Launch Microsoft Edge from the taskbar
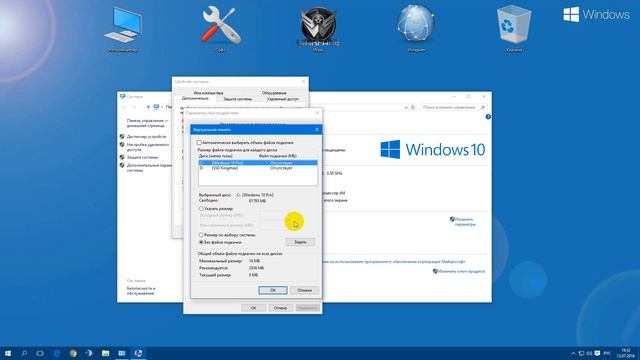 (x=57, y=353)
